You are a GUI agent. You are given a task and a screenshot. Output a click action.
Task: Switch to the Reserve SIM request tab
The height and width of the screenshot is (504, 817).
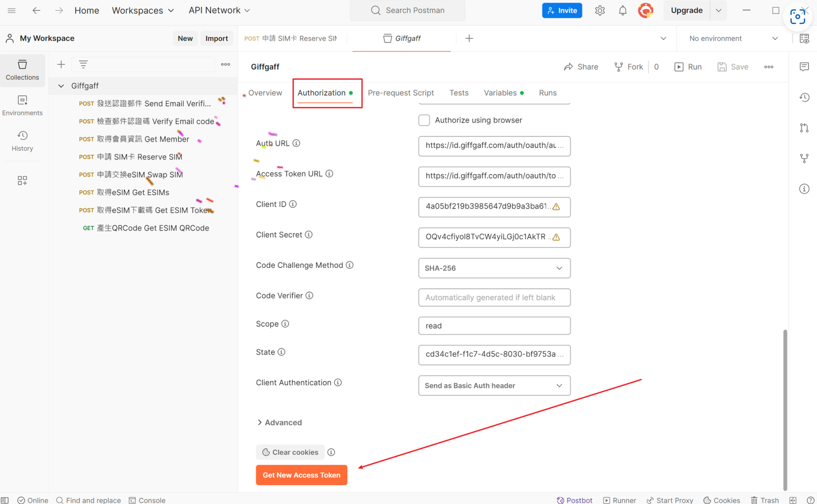tap(291, 38)
